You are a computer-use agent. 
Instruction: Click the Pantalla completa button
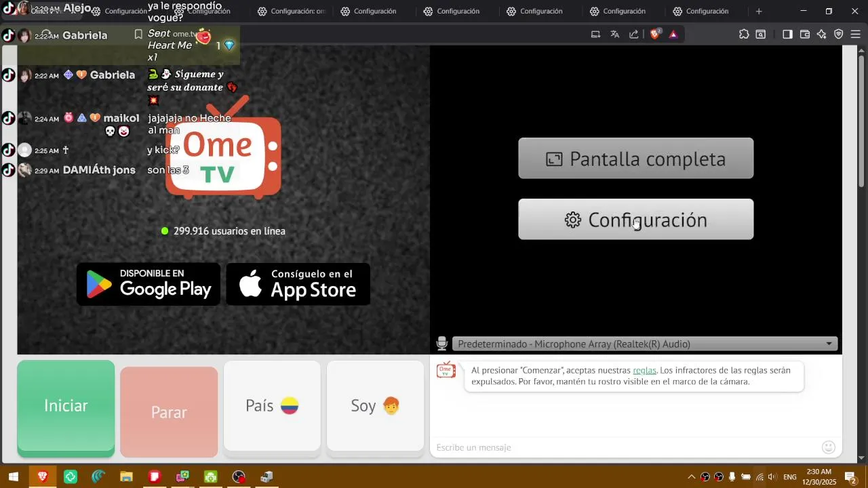click(636, 159)
